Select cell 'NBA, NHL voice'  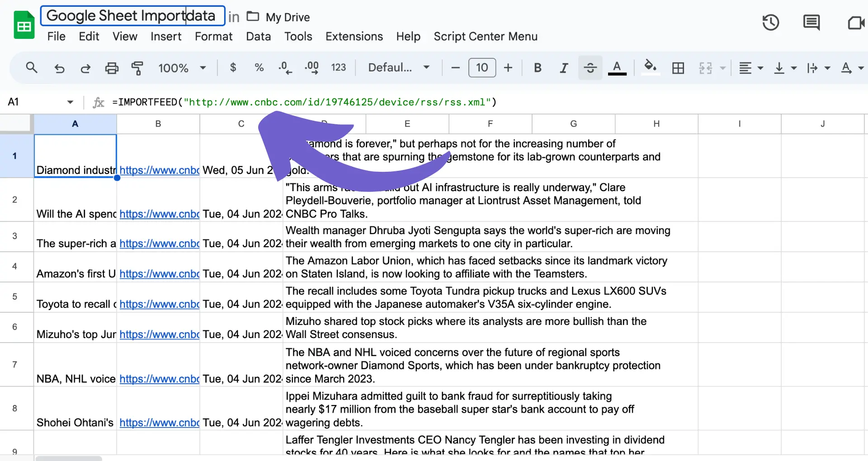pyautogui.click(x=75, y=364)
